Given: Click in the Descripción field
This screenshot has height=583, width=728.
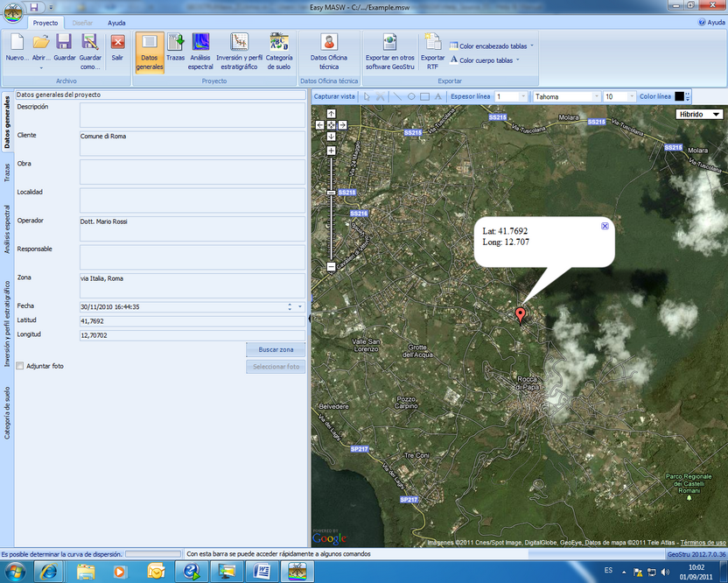Looking at the screenshot, I should [192, 115].
